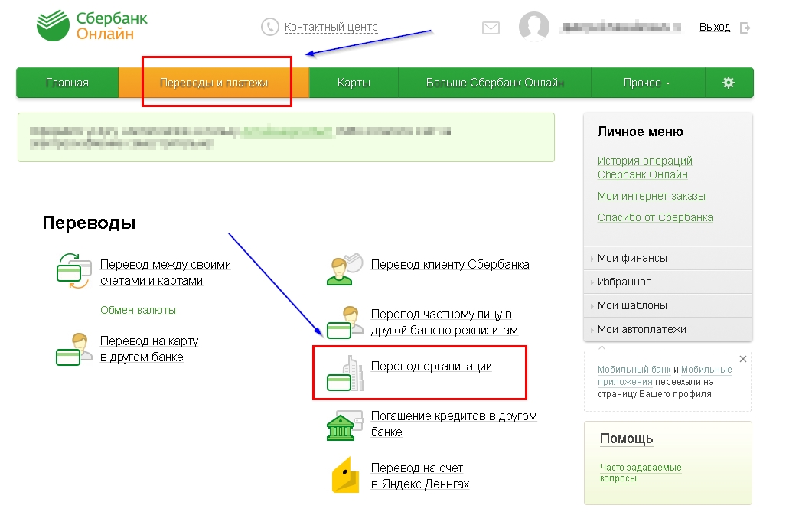The height and width of the screenshot is (512, 812).
Task: Click Перевод на карту в другом банке
Action: point(149,349)
